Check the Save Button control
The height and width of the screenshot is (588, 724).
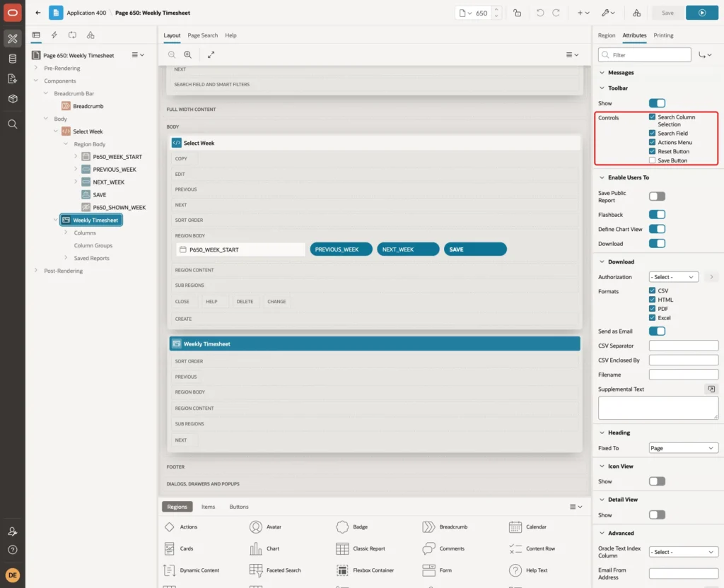[x=652, y=160]
